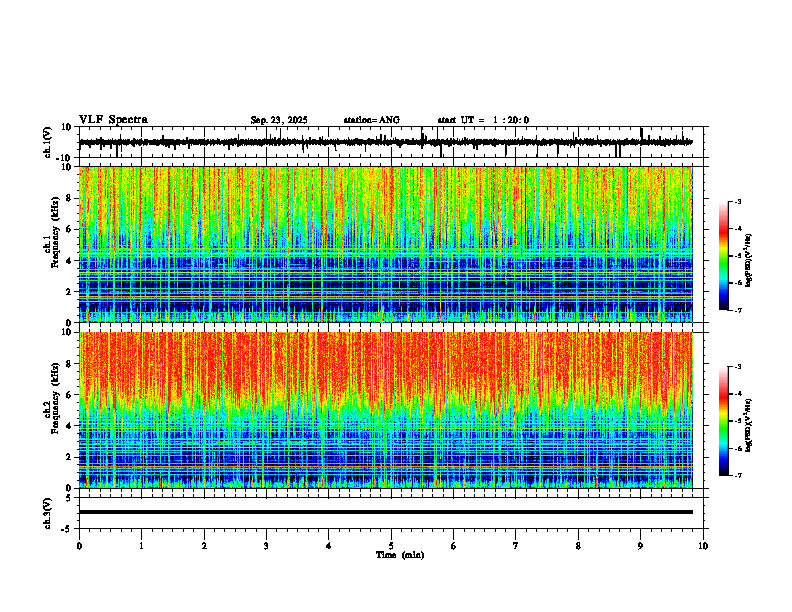Click the "-7" label on ch.1 color scale
This screenshot has width=792, height=612.
pos(738,310)
